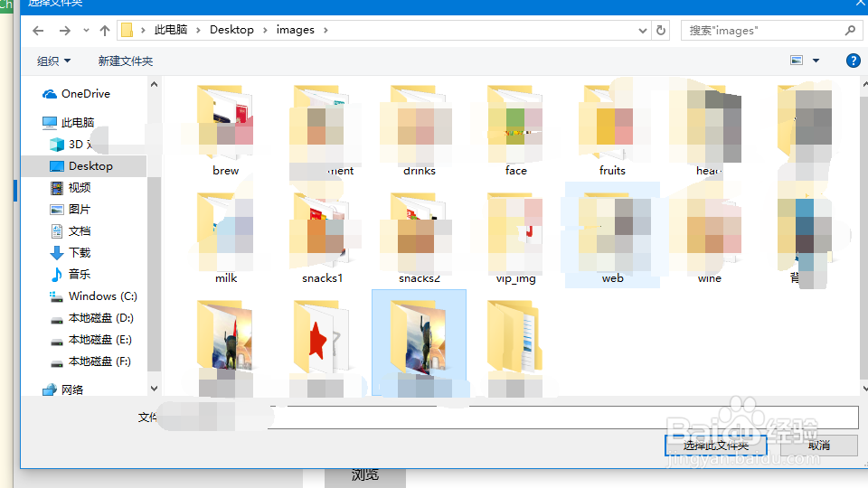This screenshot has width=868, height=488.
Task: Select the brew folder
Action: coord(225,131)
